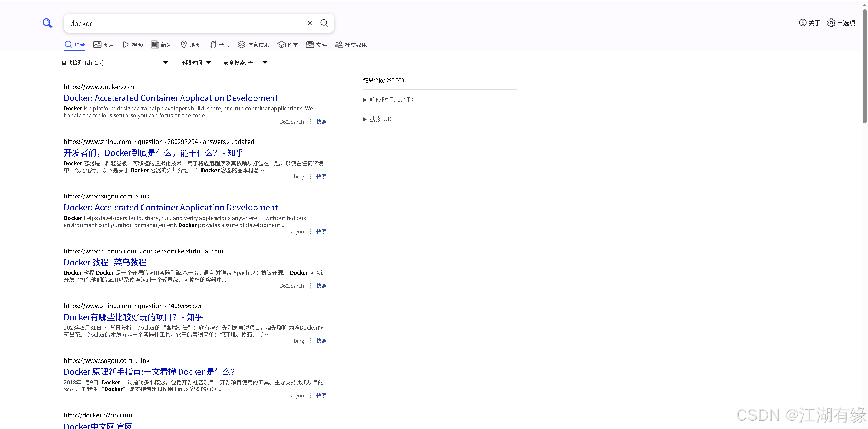Open 首选项 settings via the gear icon
The width and height of the screenshot is (868, 429).
831,23
